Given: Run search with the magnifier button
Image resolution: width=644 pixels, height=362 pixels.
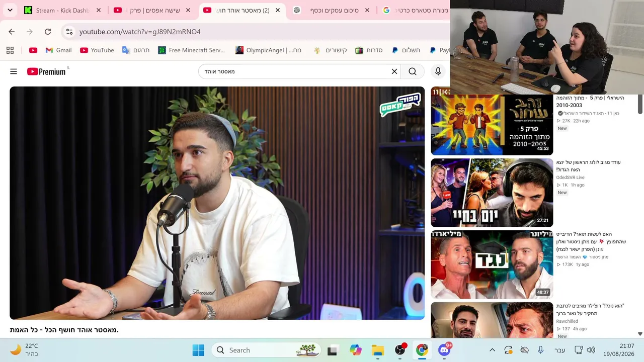Looking at the screenshot, I should coord(413,71).
